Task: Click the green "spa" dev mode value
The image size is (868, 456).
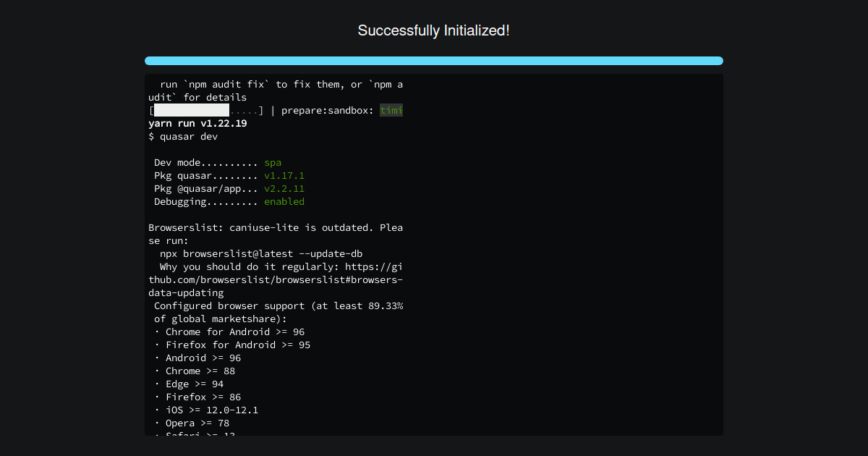Action: 273,162
